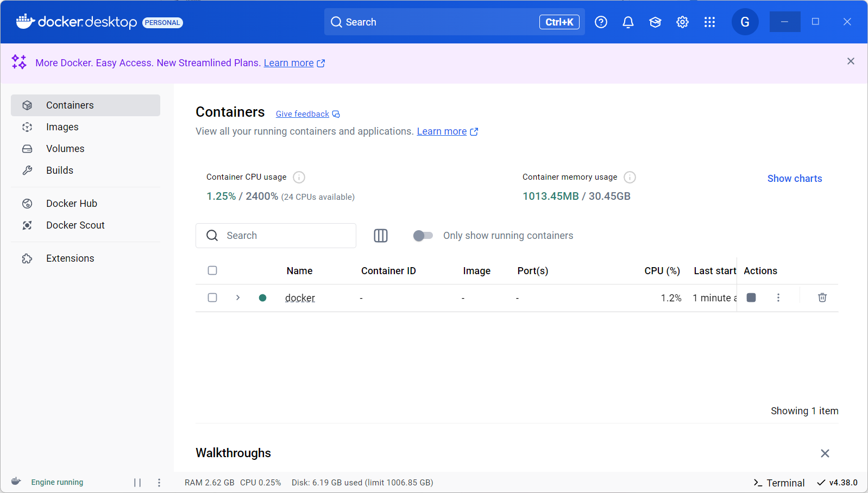Dismiss the streamlined plans banner

point(851,61)
